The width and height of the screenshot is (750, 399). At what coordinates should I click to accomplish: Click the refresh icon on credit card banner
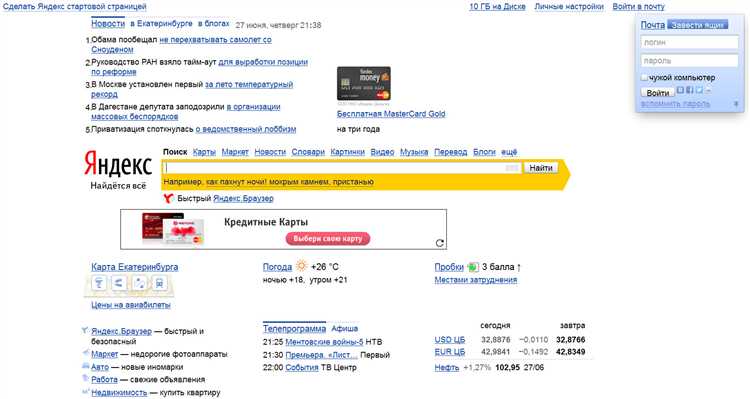pyautogui.click(x=440, y=243)
